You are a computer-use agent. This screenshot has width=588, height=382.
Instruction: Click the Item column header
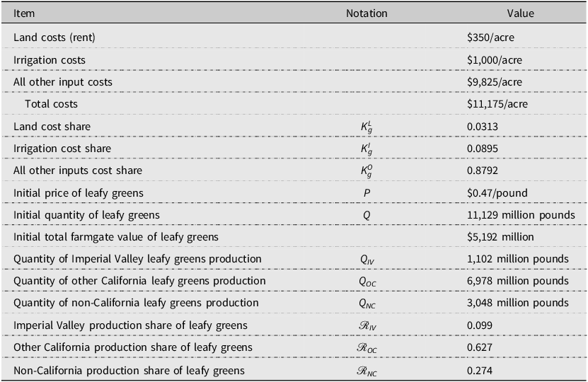pyautogui.click(x=24, y=13)
